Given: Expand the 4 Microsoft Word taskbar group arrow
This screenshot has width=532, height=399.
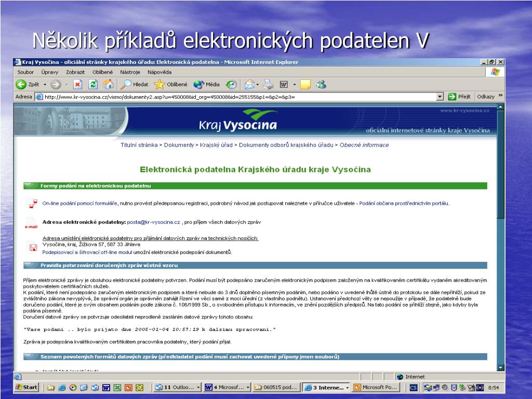Looking at the screenshot, I should [x=248, y=387].
